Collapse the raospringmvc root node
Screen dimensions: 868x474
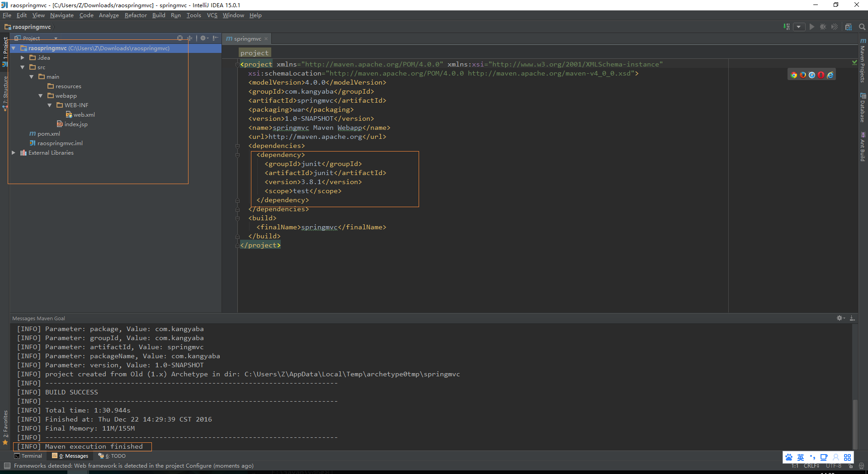tap(14, 48)
